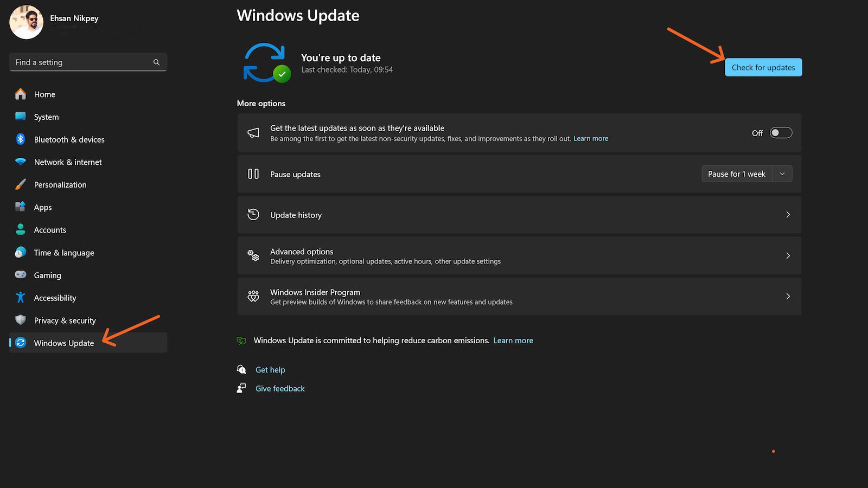Select Time & language
The image size is (868, 488).
tap(88, 253)
